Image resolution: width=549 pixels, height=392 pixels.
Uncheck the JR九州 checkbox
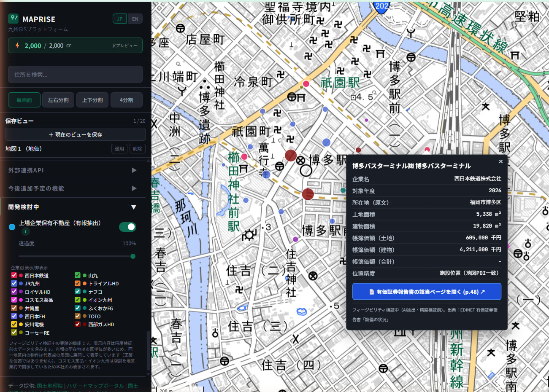click(x=14, y=284)
